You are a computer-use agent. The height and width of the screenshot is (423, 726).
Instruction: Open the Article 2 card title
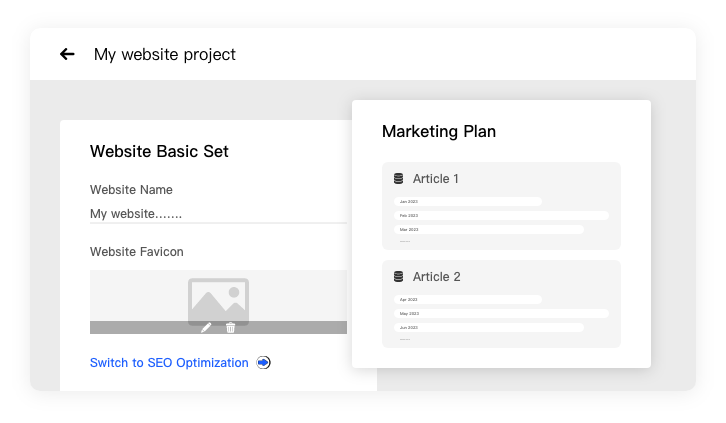click(x=436, y=277)
